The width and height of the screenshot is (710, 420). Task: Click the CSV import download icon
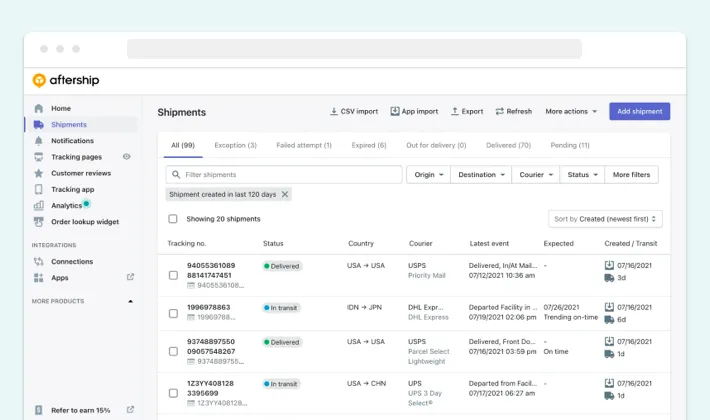point(334,111)
